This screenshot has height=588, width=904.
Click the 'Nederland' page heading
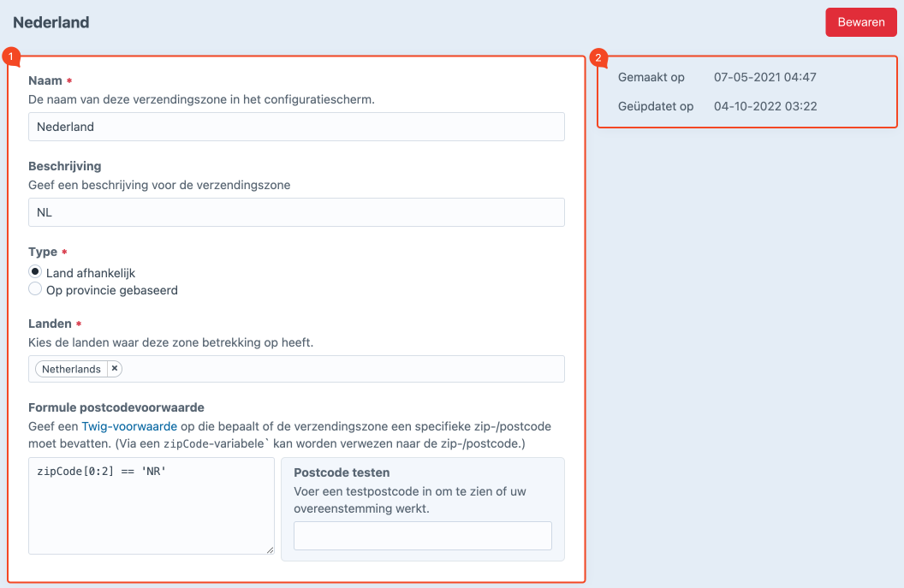click(51, 22)
